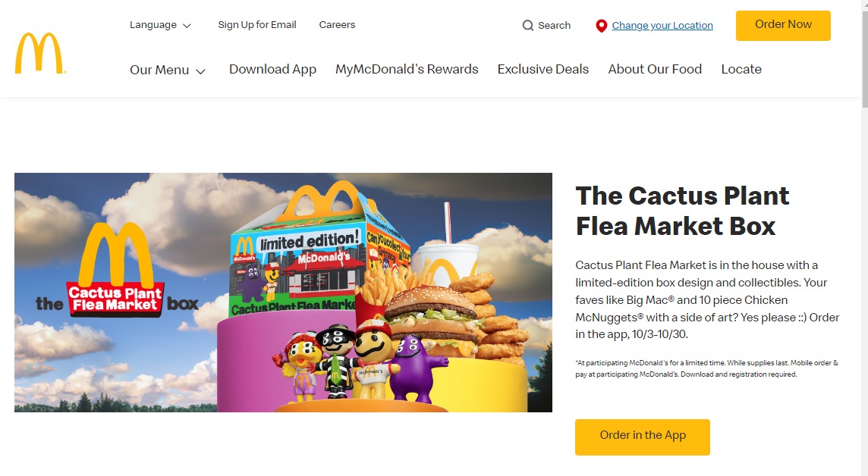Viewport: 868px width, 476px height.
Task: Go to About Our Food
Action: 655,69
